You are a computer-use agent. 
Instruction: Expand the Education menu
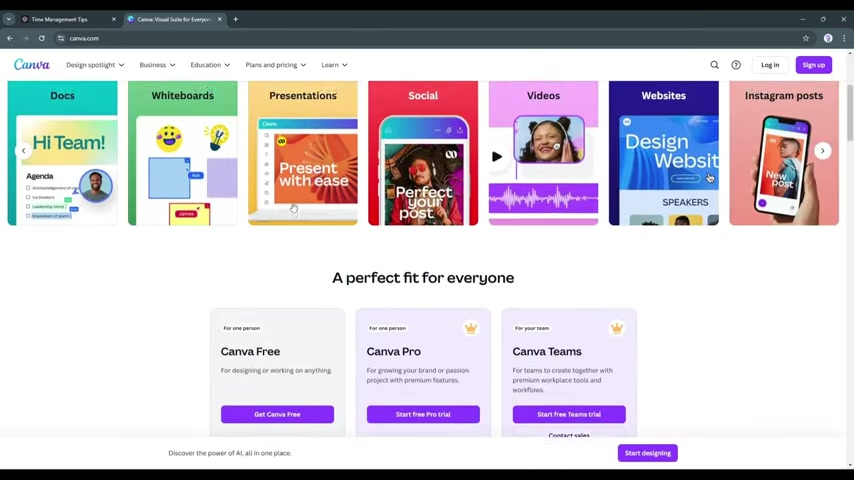210,65
